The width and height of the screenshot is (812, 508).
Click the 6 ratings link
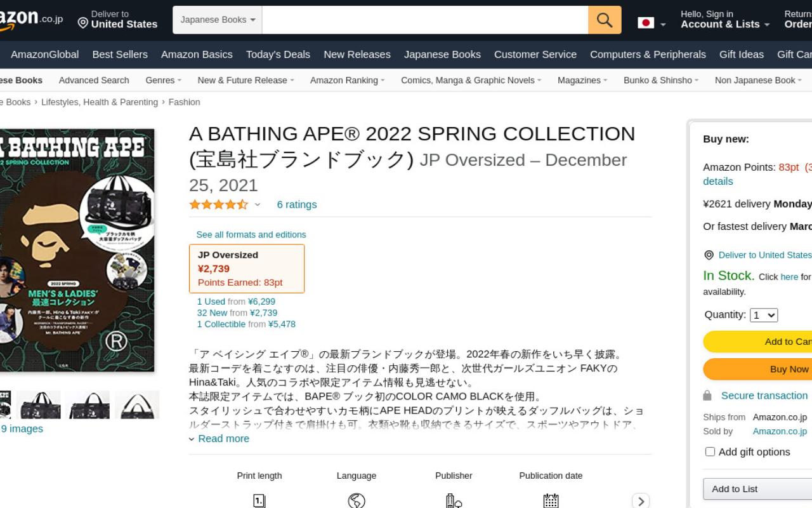coord(297,204)
